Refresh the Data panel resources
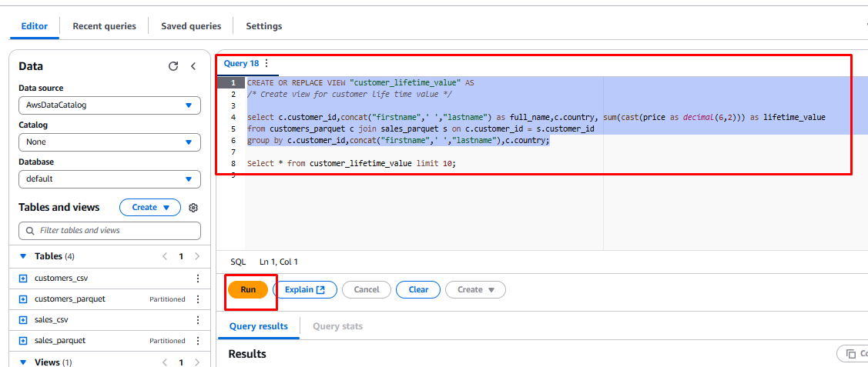The width and height of the screenshot is (868, 367). click(x=173, y=66)
